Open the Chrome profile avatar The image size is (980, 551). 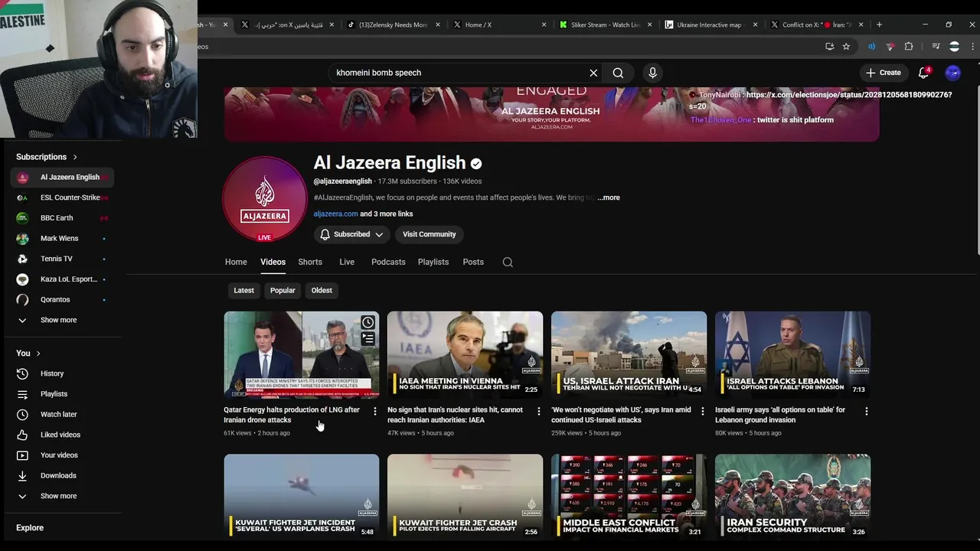pos(954,47)
